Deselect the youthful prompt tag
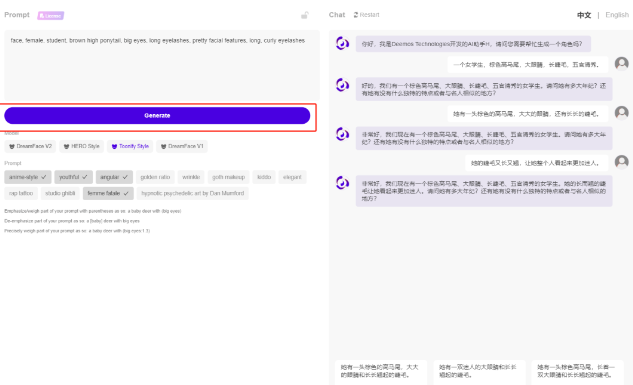633x385 pixels. point(73,177)
